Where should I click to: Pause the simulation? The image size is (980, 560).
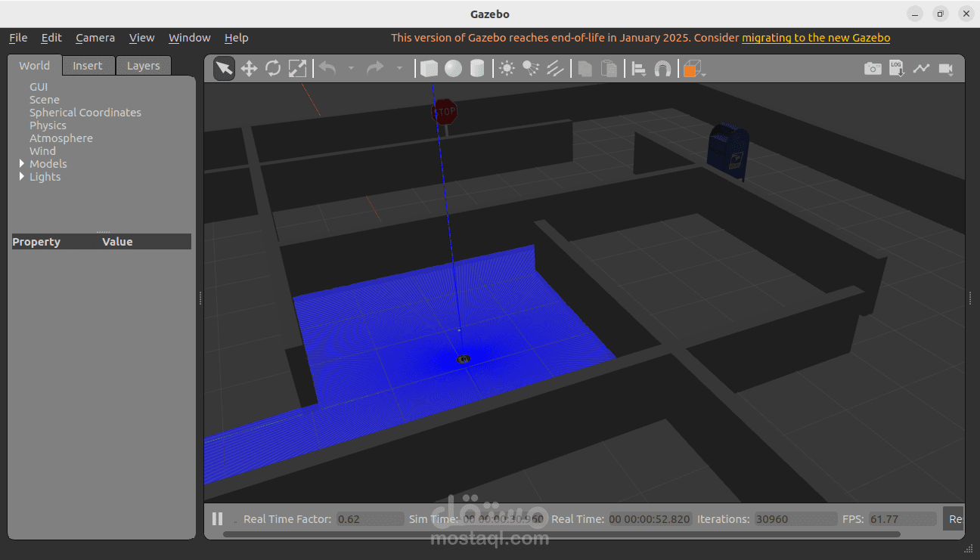click(218, 518)
